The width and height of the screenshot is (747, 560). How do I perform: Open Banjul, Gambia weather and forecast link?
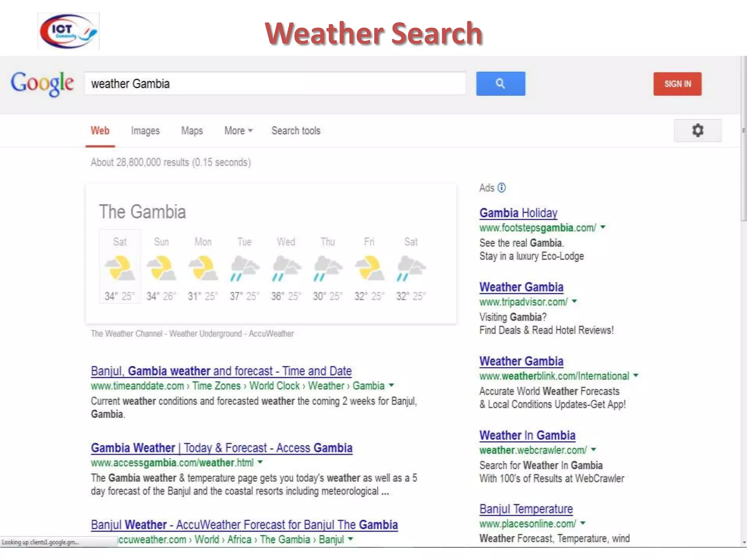point(221,371)
